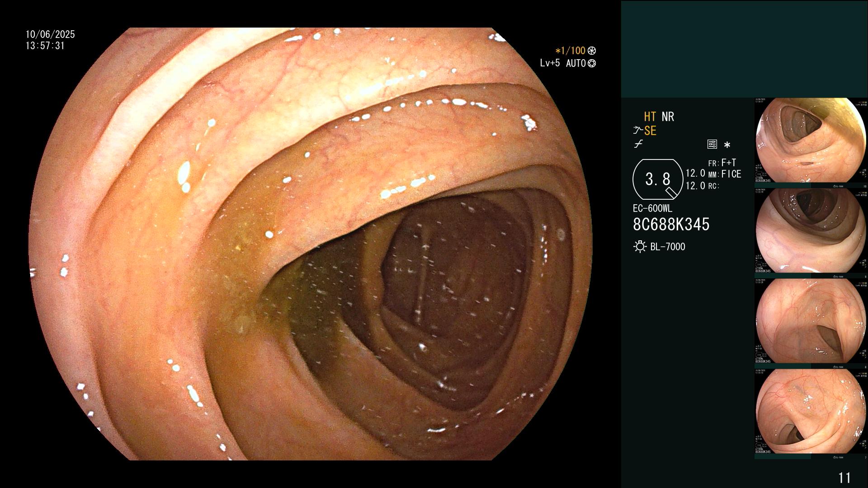
Task: Open the sliders settings icon
Action: [712, 145]
